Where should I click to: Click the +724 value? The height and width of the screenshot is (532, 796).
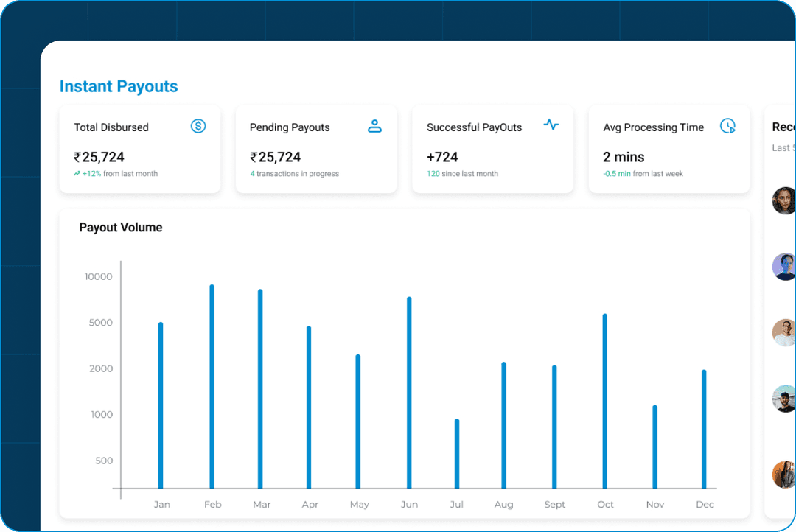pos(442,157)
